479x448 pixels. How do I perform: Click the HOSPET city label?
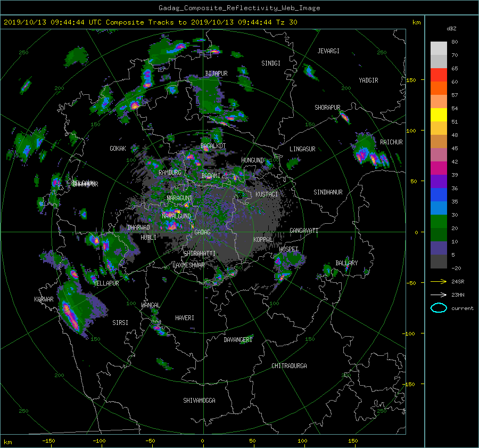288,249
